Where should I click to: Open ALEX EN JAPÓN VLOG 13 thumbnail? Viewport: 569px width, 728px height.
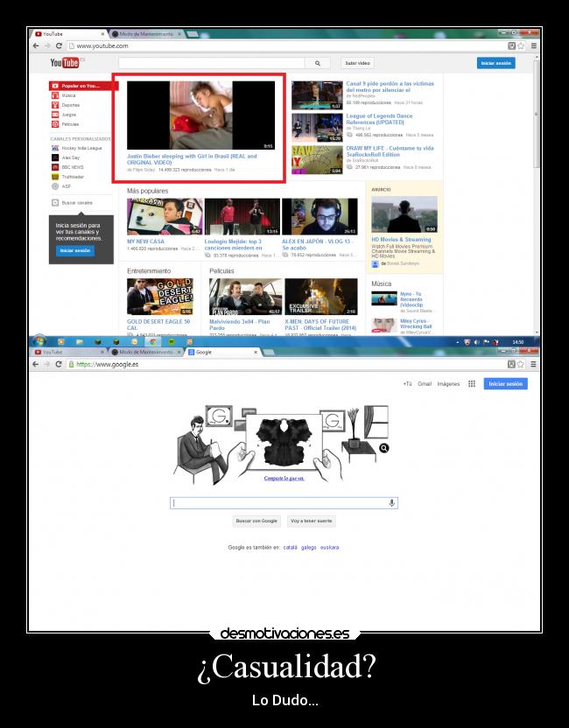320,217
